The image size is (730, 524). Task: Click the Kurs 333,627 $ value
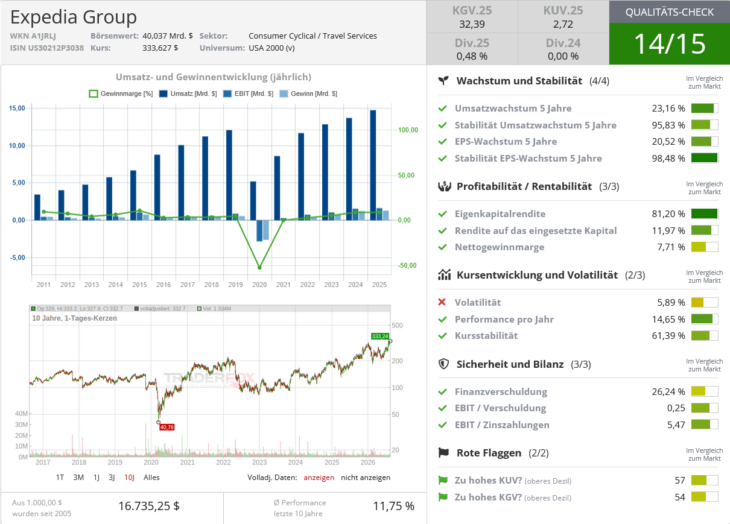160,48
